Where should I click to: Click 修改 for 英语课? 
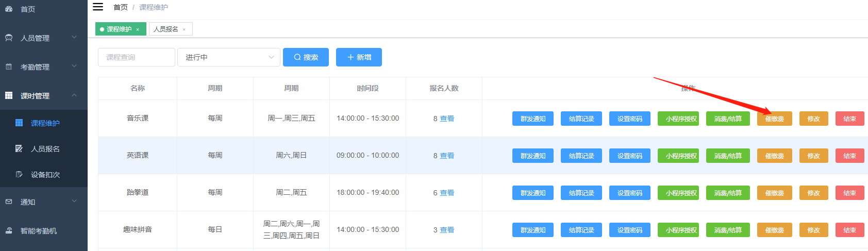click(814, 156)
